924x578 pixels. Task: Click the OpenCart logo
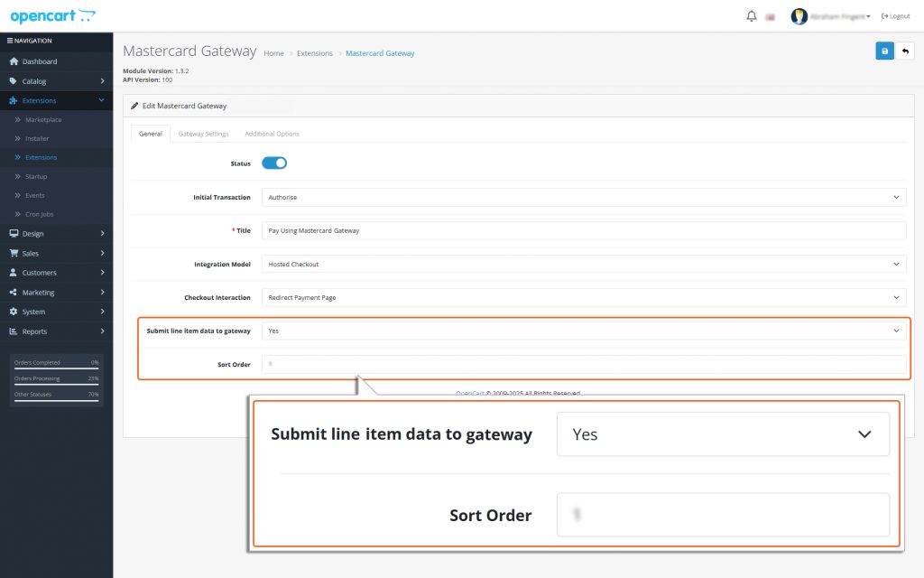click(x=52, y=16)
